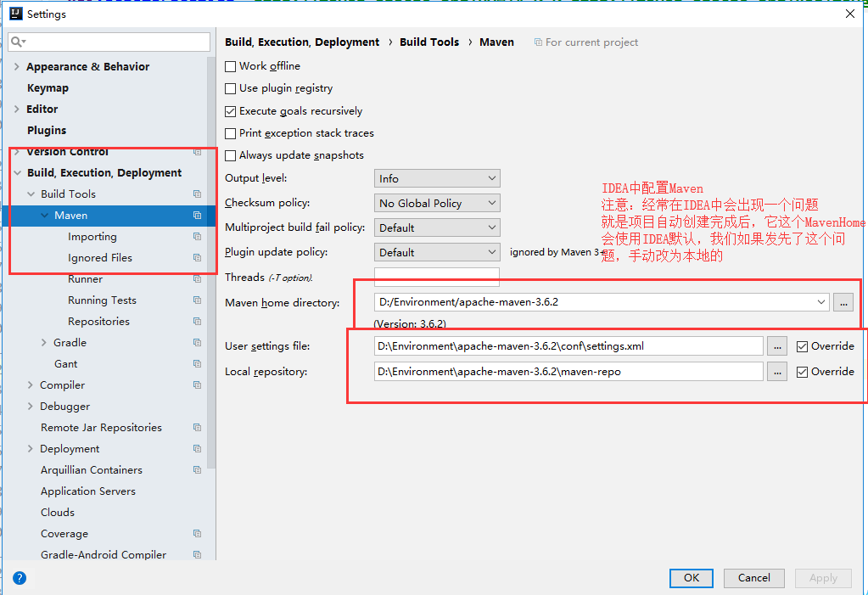Select Gant in settings tree
The height and width of the screenshot is (595, 868).
point(66,364)
